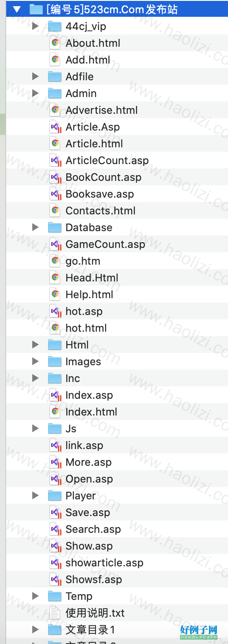Expand the Images folder triangle
Screen dimensions: 228x644
pyautogui.click(x=35, y=362)
